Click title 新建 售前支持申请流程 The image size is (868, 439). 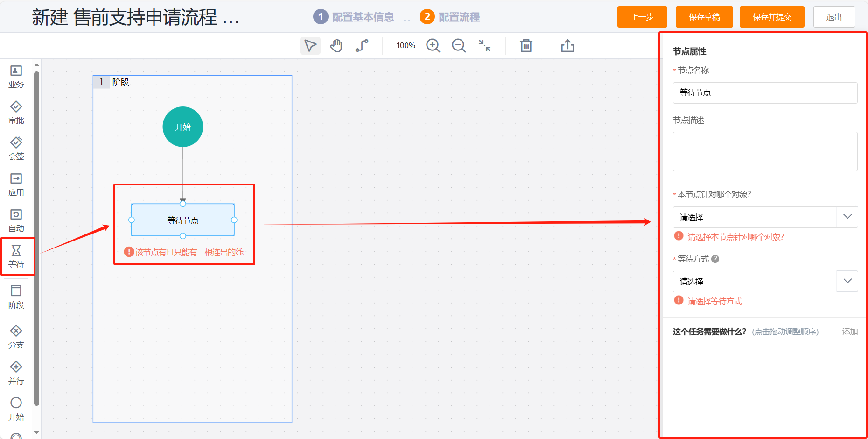[x=135, y=18]
